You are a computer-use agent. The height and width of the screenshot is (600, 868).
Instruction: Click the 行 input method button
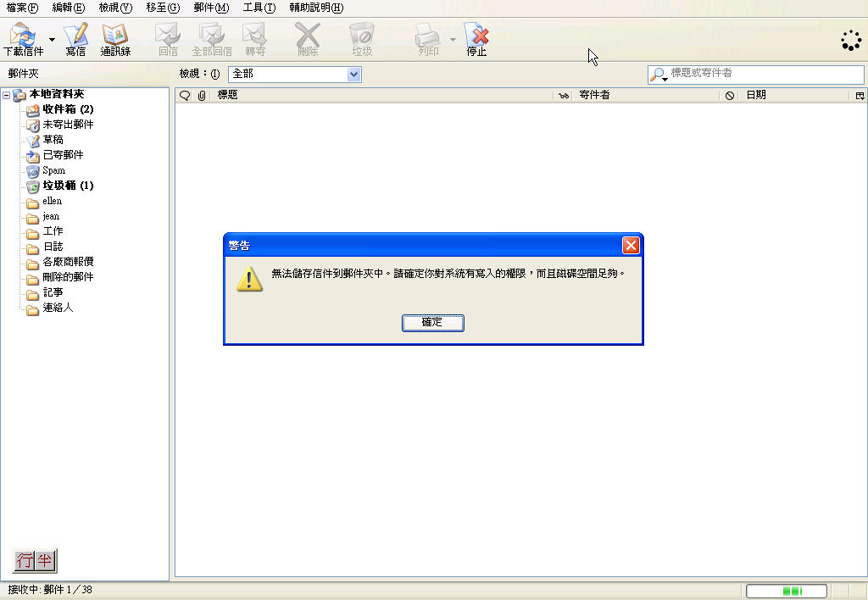tap(25, 561)
